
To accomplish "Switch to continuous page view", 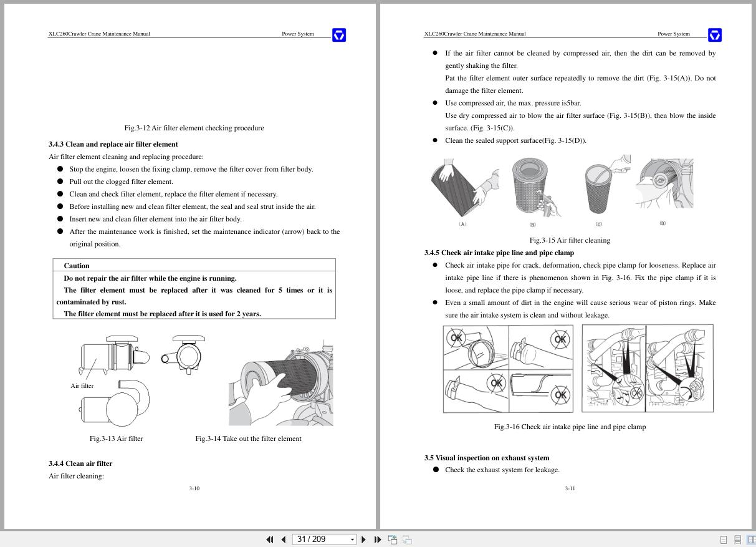I will pyautogui.click(x=737, y=540).
